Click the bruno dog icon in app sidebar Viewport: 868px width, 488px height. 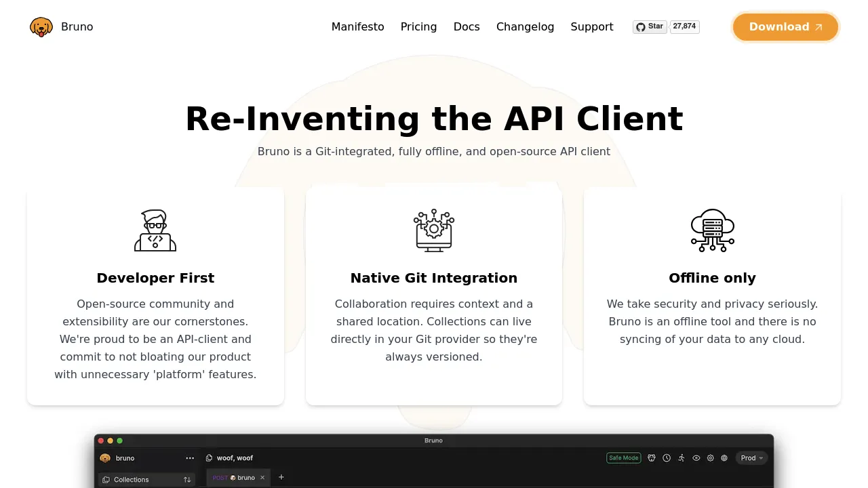(105, 458)
